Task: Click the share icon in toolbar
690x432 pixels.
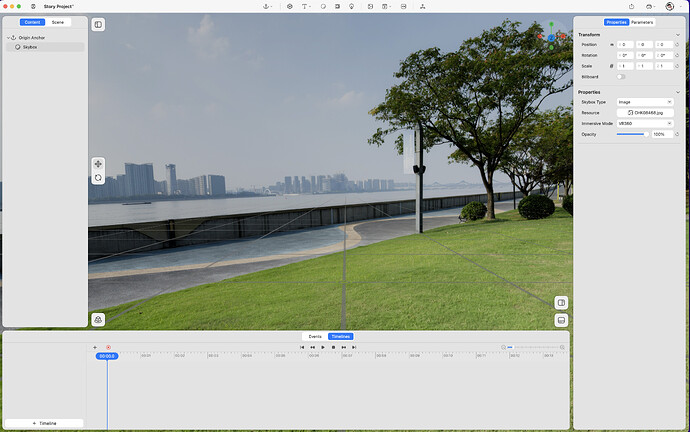Action: [631, 6]
